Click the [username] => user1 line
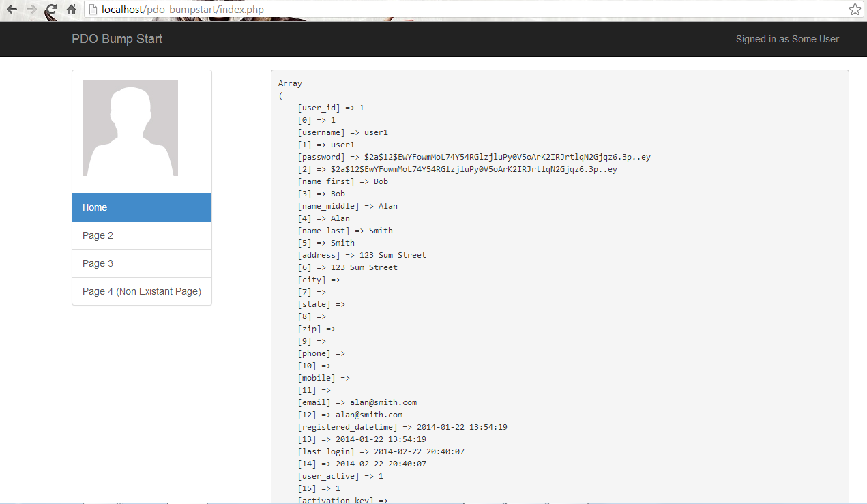This screenshot has width=867, height=504. [342, 132]
